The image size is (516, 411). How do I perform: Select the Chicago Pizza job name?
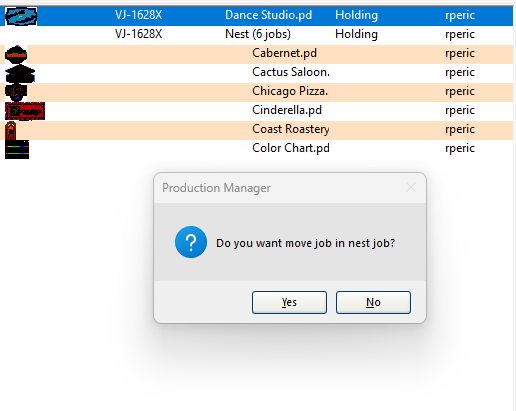[x=290, y=91]
